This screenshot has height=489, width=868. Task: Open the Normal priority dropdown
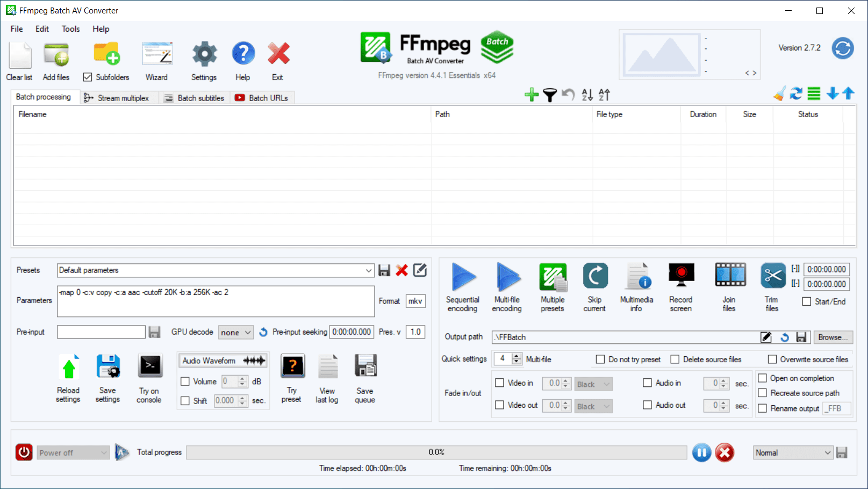point(793,453)
